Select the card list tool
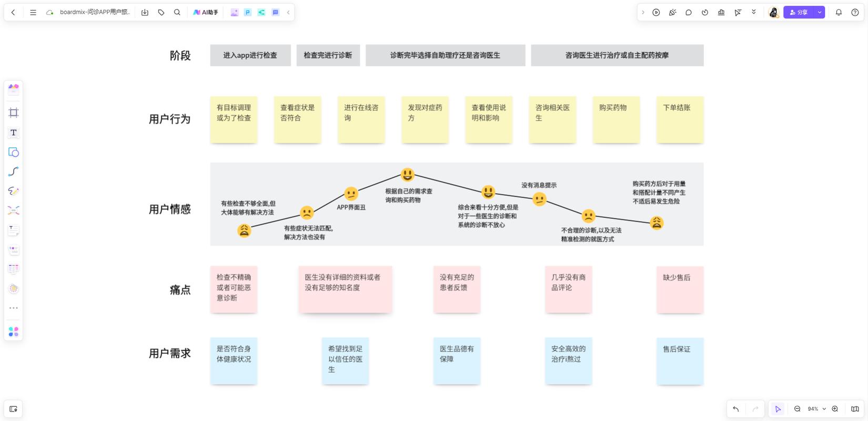Viewport: 868px width, 421px height. tap(14, 250)
